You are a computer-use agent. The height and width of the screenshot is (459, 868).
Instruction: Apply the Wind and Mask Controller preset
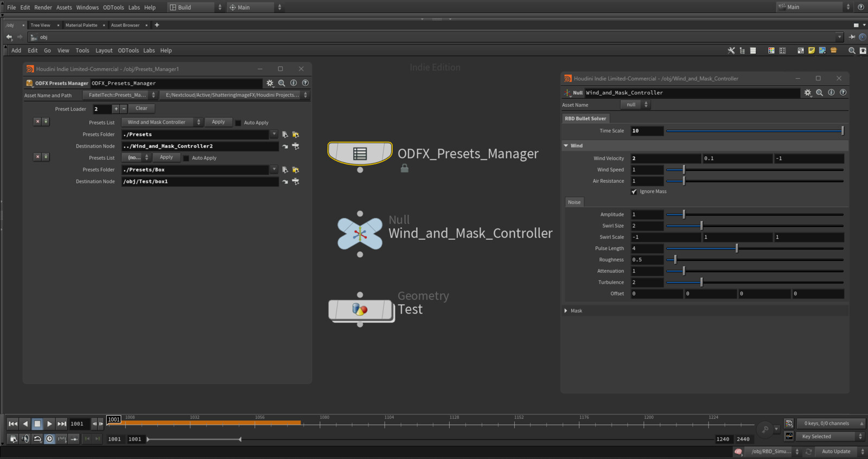219,122
